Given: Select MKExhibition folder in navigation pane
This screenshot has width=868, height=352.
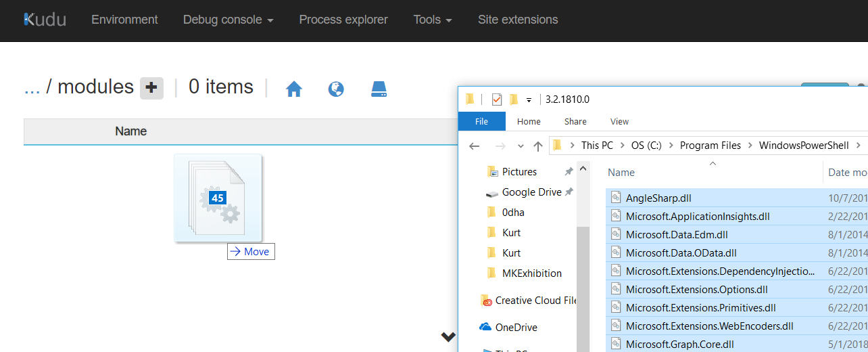Looking at the screenshot, I should 531,273.
